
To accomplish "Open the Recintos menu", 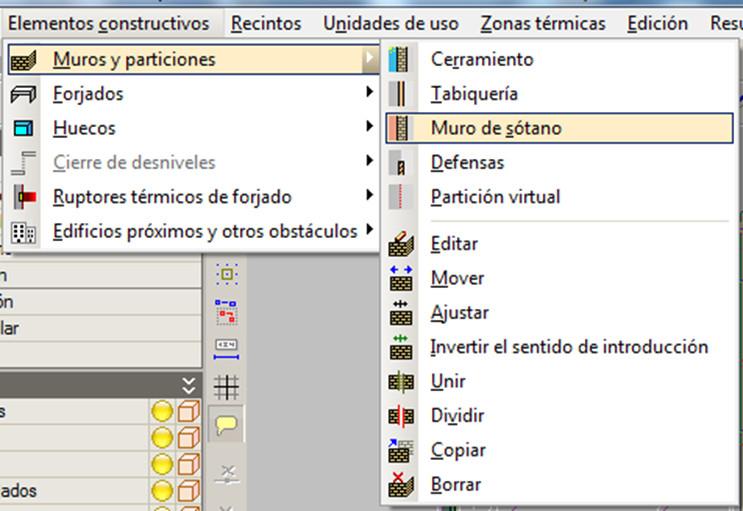I will [266, 23].
